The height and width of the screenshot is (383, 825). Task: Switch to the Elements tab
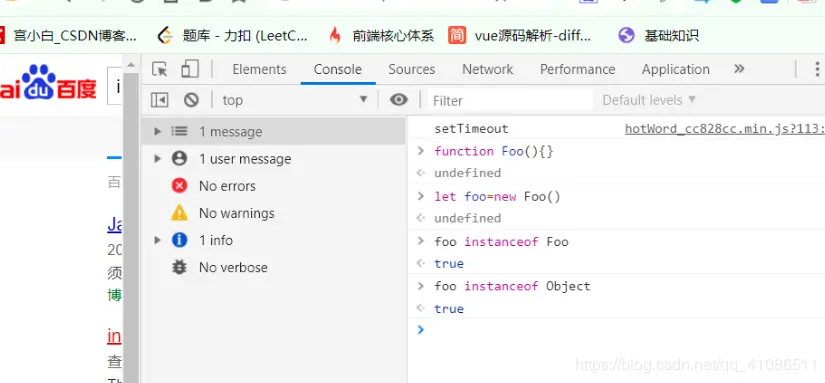[259, 69]
